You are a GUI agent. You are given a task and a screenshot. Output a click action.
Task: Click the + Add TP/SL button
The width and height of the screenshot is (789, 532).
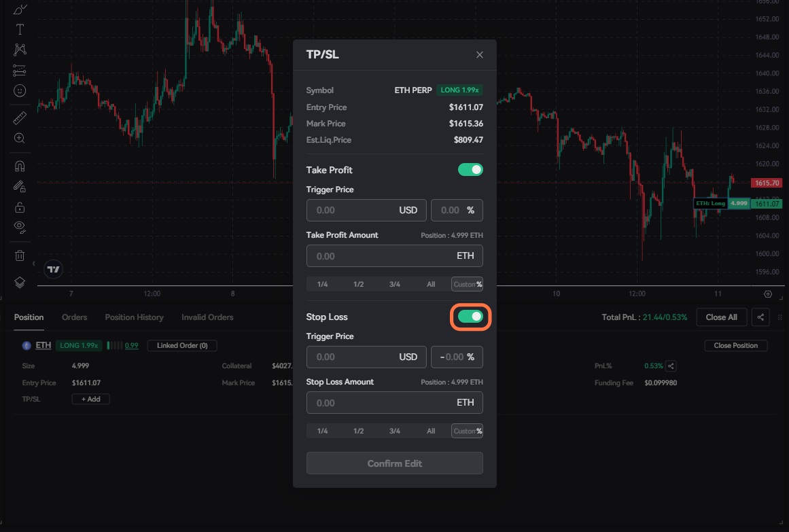pos(90,399)
